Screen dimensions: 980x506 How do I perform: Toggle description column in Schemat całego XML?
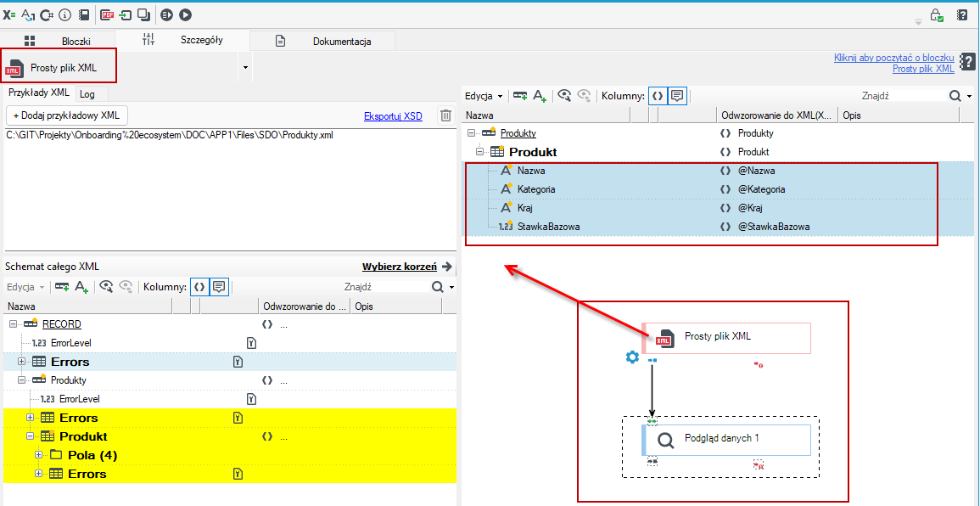pyautogui.click(x=219, y=287)
